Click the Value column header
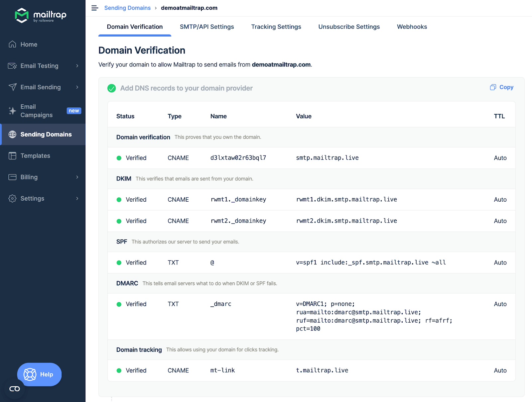Image resolution: width=532 pixels, height=402 pixels. point(304,116)
